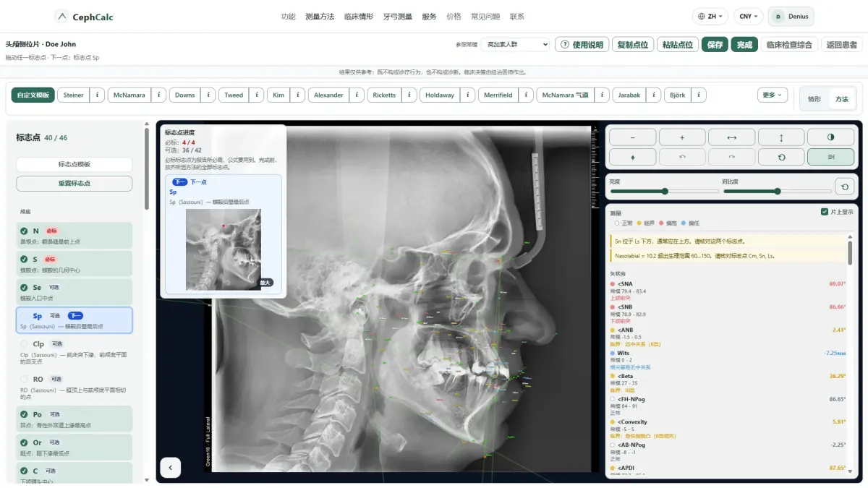
Task: Toggle the adjustment sliders panel icon
Action: (830, 157)
